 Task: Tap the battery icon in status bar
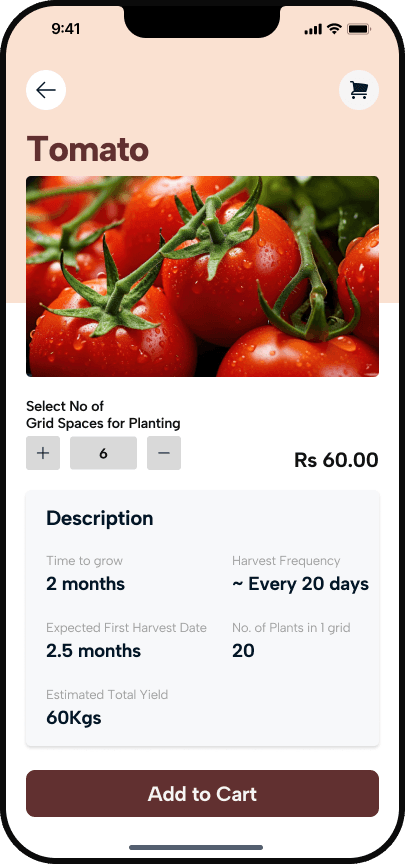tap(359, 29)
